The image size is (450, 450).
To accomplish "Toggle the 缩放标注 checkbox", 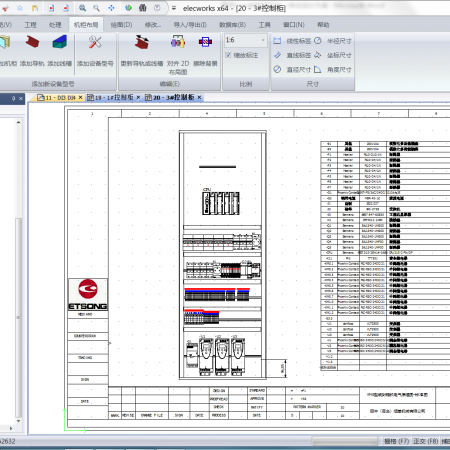I will pos(228,55).
